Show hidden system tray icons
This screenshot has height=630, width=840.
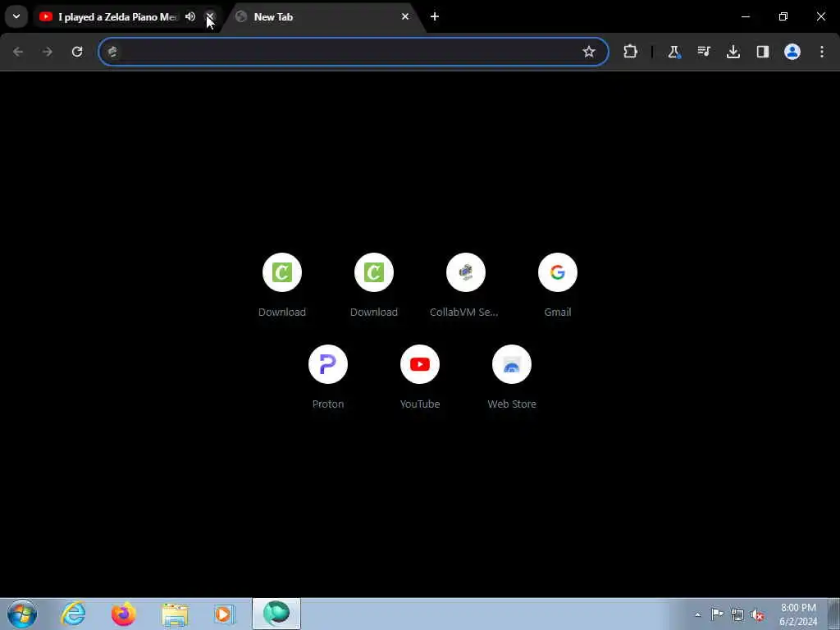click(x=697, y=614)
